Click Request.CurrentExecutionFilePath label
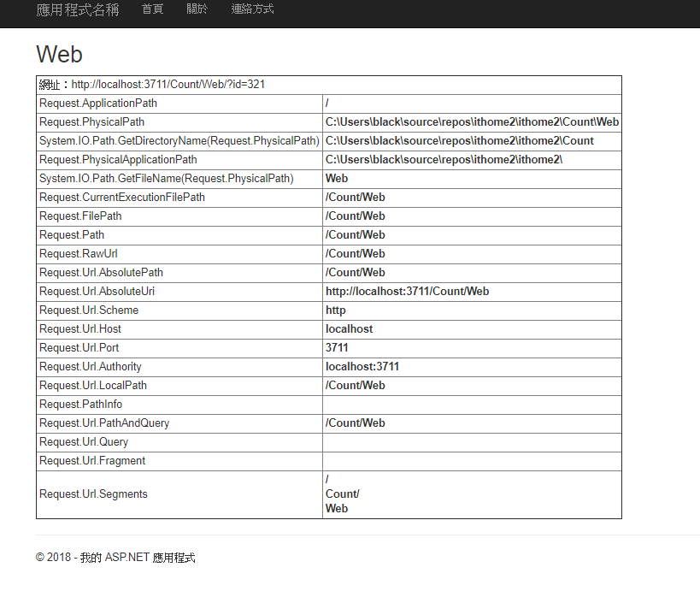700x603 pixels. [x=122, y=197]
